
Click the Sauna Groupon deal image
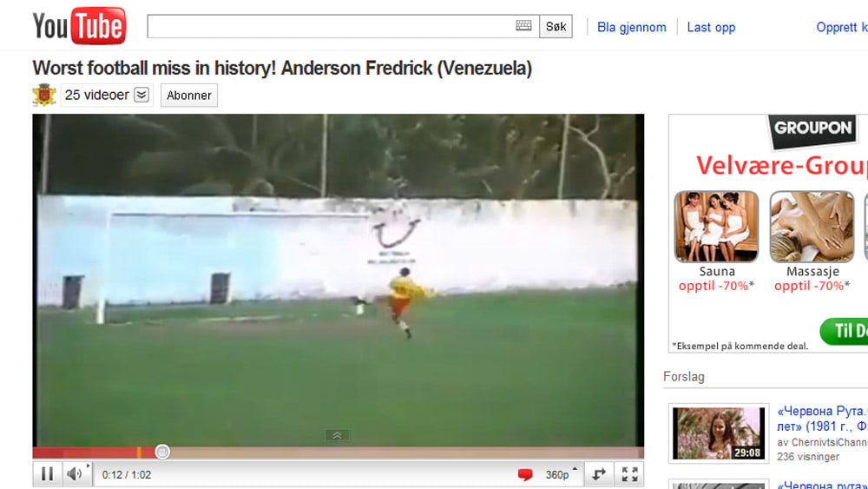point(716,227)
